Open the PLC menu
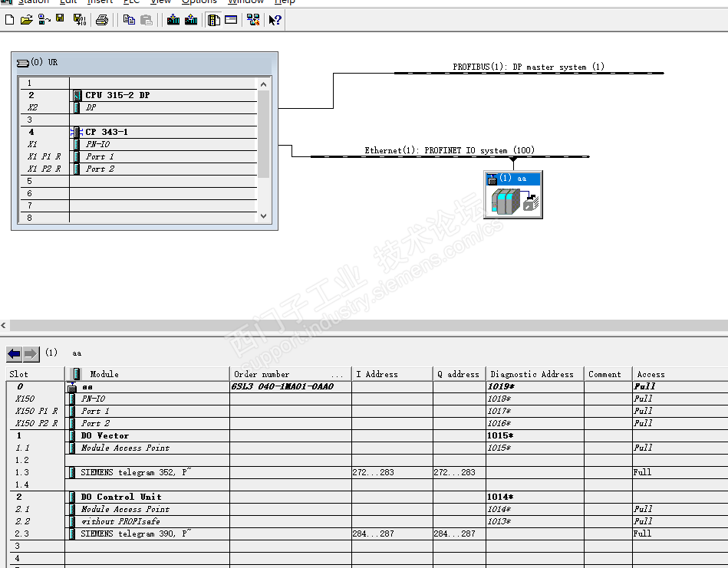728x568 pixels. [131, 2]
